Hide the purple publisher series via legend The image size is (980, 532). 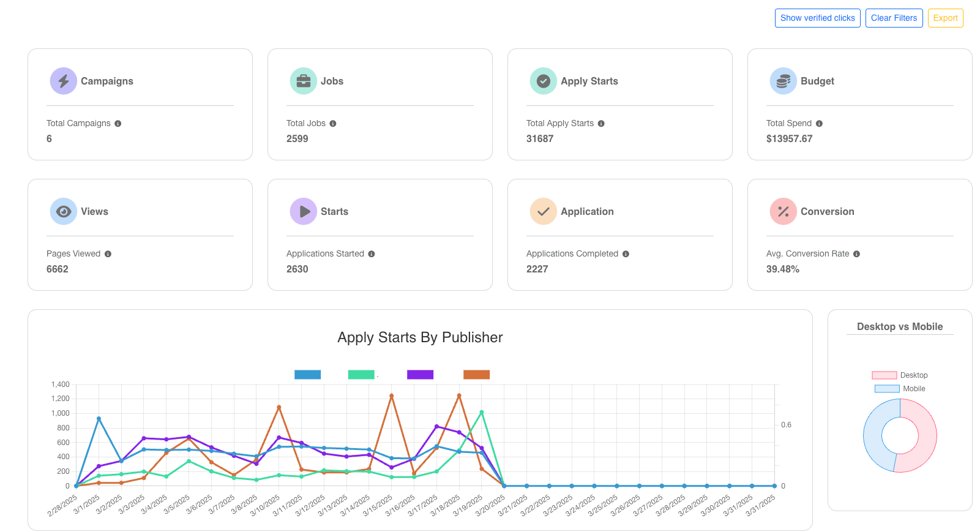pyautogui.click(x=420, y=375)
